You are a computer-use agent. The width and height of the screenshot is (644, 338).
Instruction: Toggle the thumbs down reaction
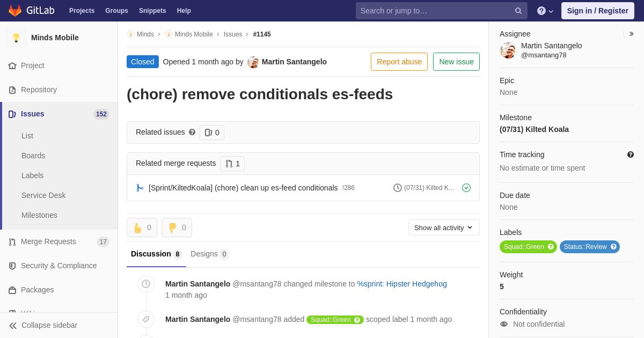coord(177,227)
